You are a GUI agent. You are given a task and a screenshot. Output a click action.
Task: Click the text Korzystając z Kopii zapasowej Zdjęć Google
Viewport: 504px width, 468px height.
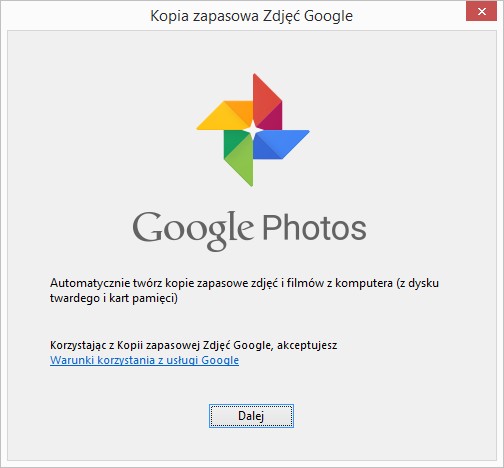click(x=193, y=345)
